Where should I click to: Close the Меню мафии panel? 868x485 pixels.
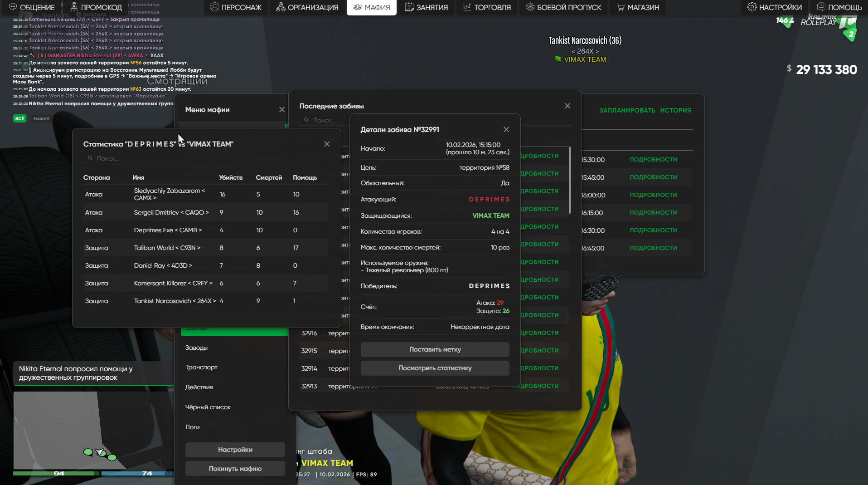282,109
